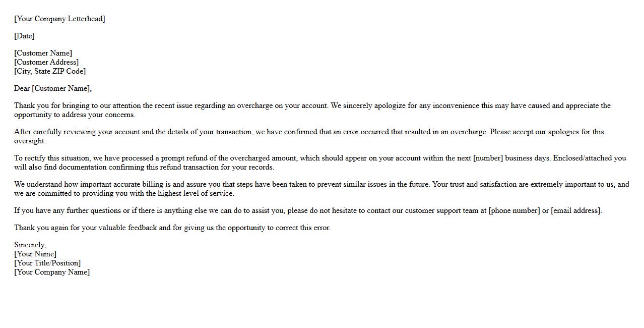Select the [Customer Name] address line

click(43, 53)
